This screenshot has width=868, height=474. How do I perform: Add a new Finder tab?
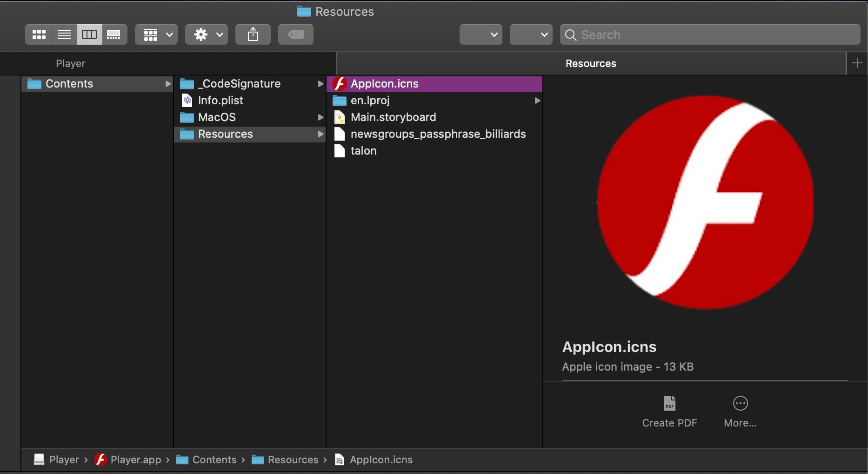857,63
